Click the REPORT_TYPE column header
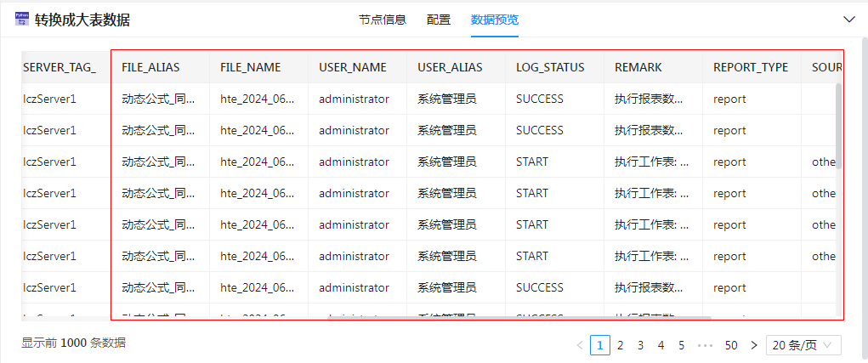 coord(750,67)
